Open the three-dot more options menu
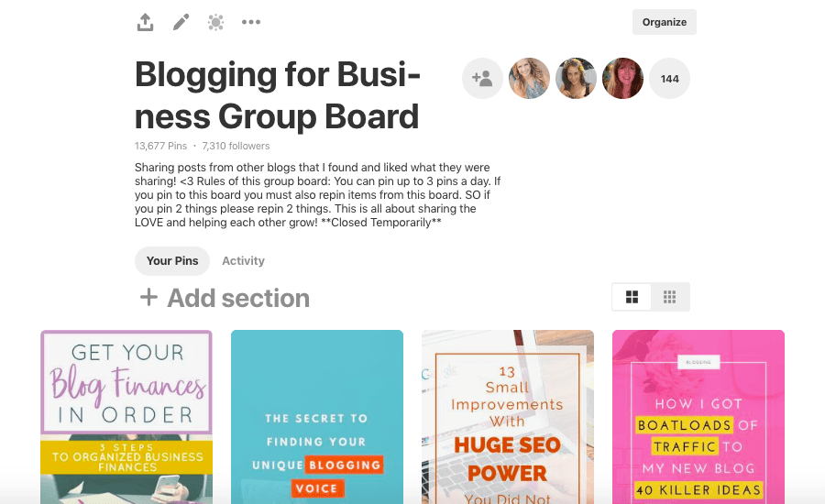Screen dimensions: 825x504 coord(251,22)
